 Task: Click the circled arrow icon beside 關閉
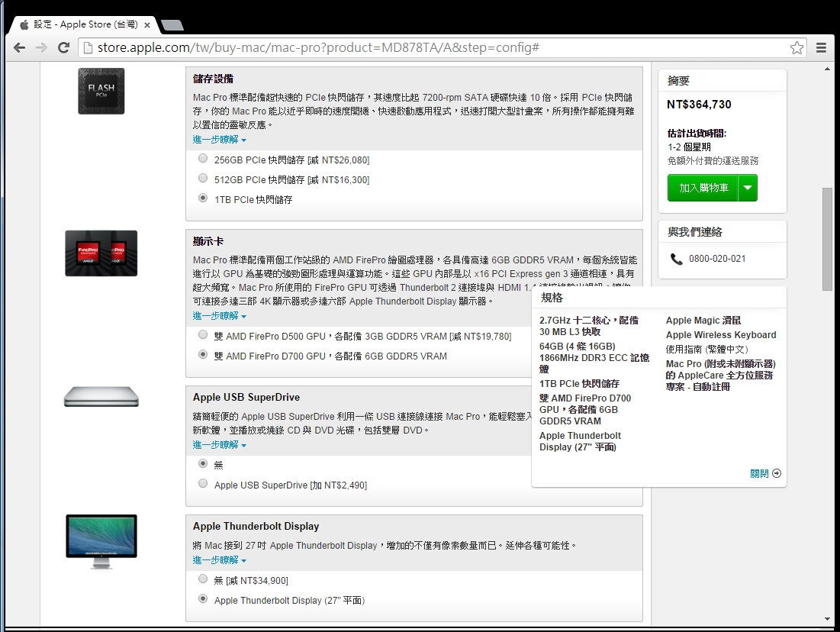point(777,473)
